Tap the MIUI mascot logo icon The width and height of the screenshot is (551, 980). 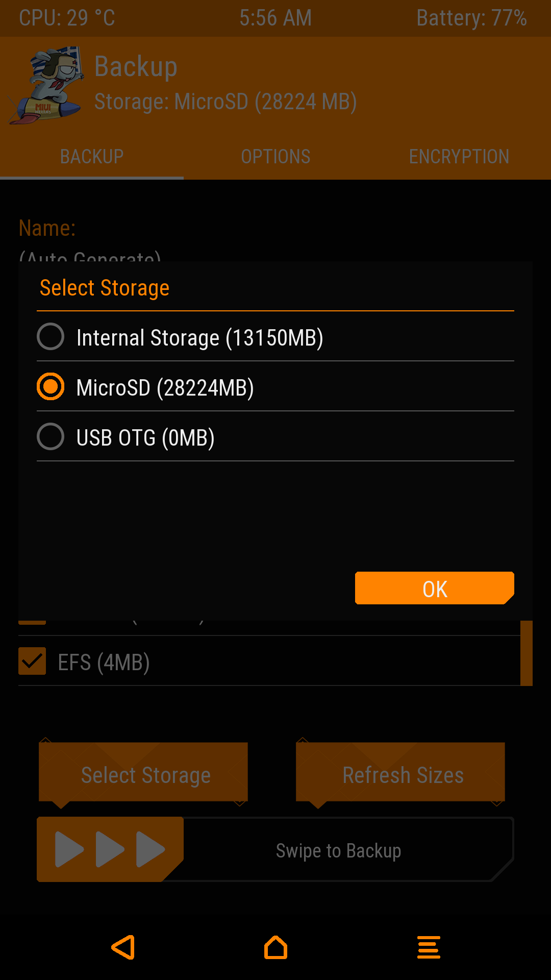[46, 85]
